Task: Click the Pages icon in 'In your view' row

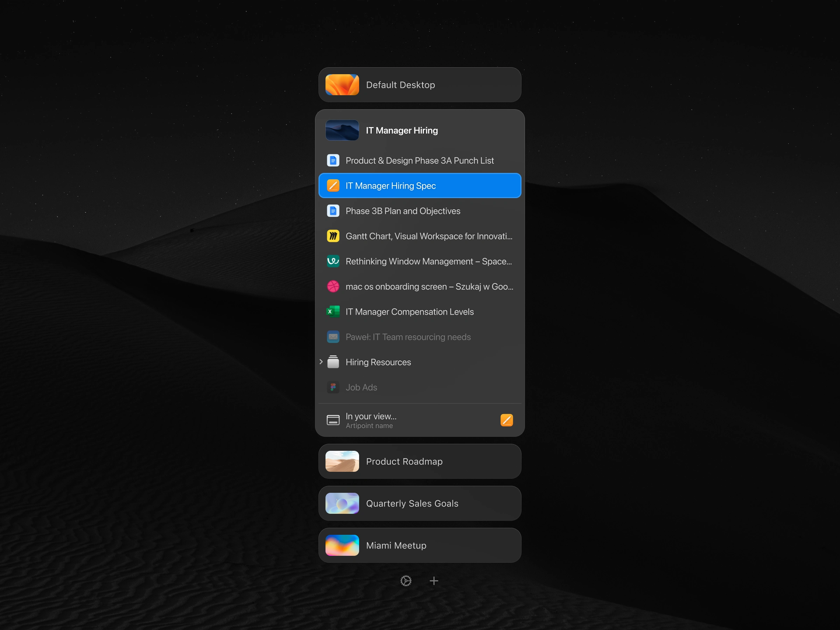Action: 506,420
